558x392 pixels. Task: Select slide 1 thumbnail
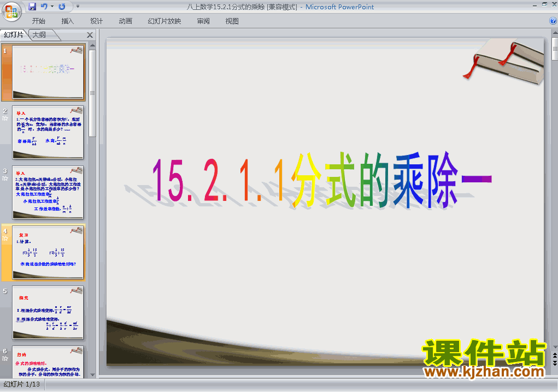pos(48,72)
